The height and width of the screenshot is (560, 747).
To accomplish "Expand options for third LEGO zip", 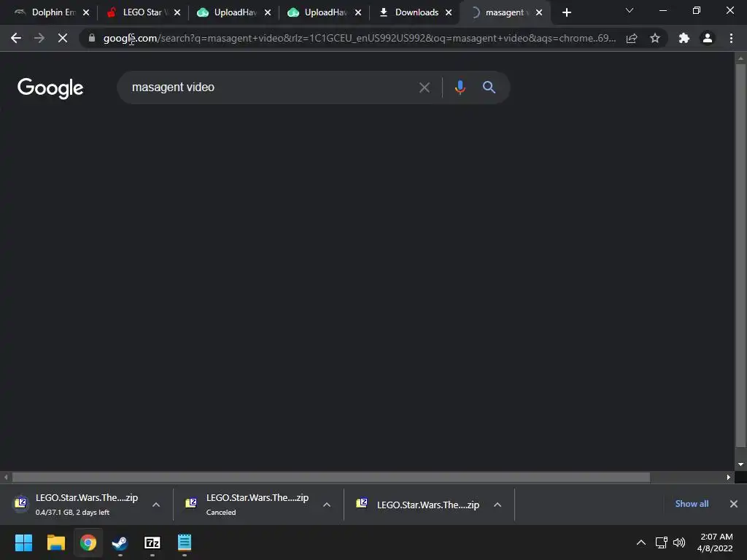I will pos(498,505).
